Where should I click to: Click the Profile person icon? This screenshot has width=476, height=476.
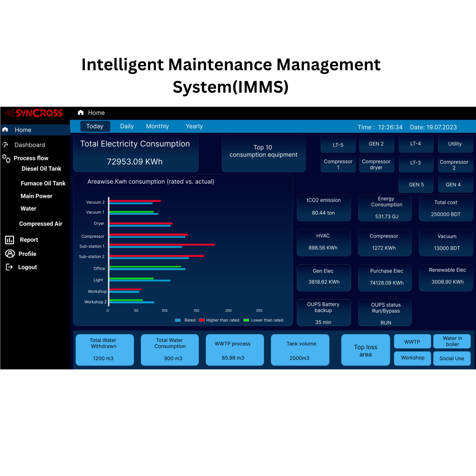[x=10, y=254]
